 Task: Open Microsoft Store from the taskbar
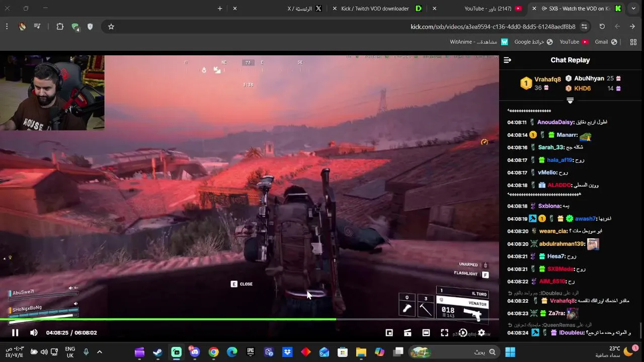pyautogui.click(x=343, y=352)
